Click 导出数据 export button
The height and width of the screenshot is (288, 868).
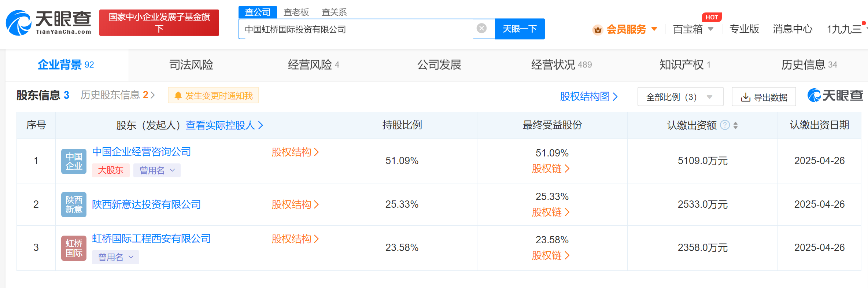764,97
